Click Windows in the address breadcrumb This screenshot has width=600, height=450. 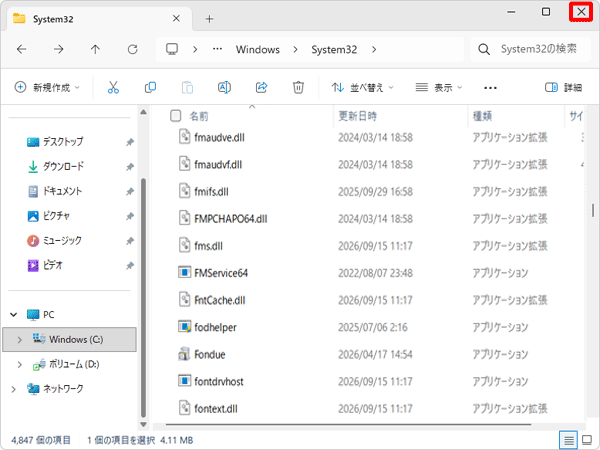click(x=258, y=49)
